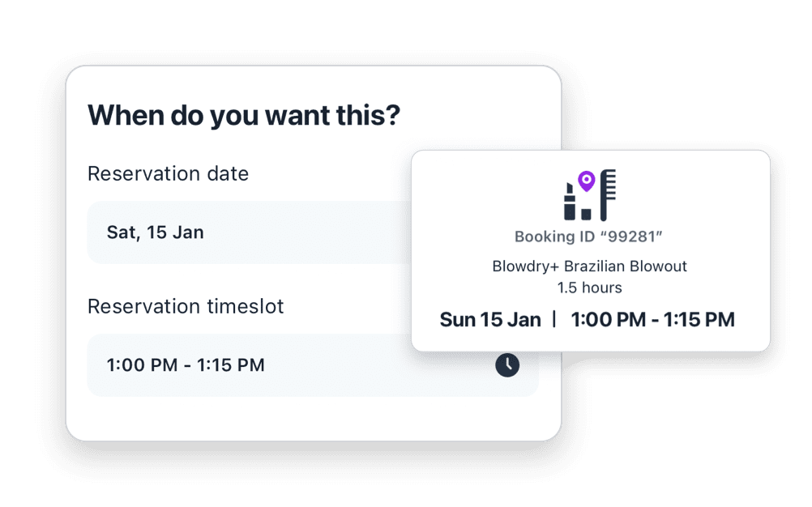Click 'Sat, 15 Jan' text in date input
This screenshot has height=507, width=812.
click(156, 232)
